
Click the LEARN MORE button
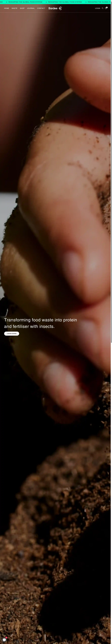coord(11,334)
